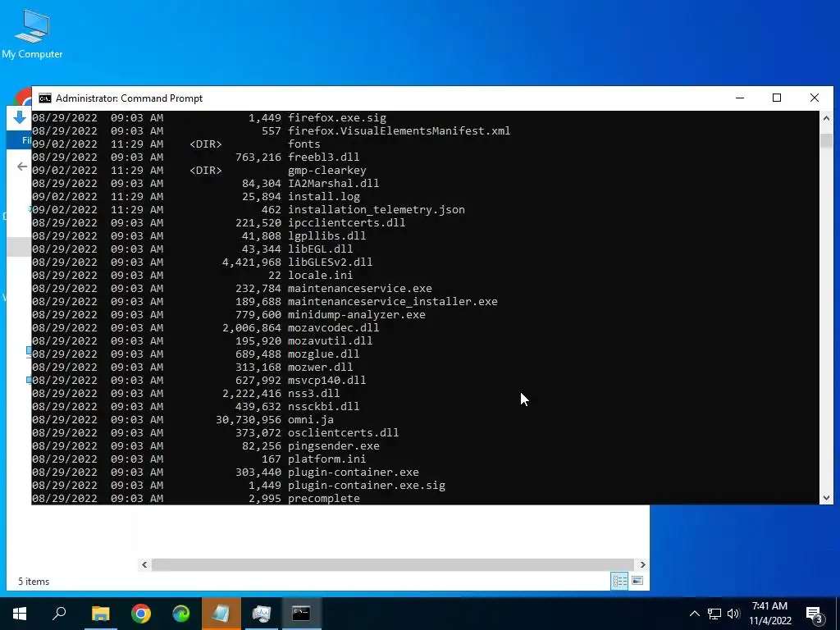Viewport: 840px width, 630px height.
Task: Click mozglue.dll in the listing
Action: click(323, 354)
